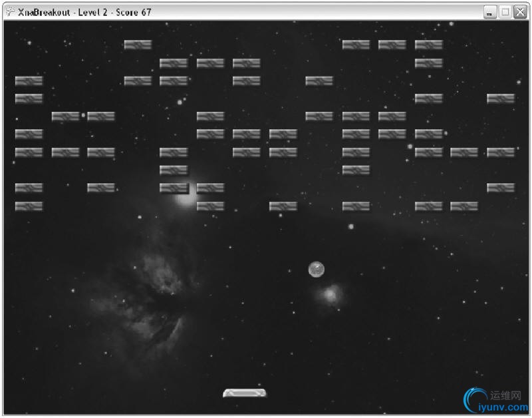Click the title text 'XnaBreakout - Level 2 - Score 67'
Image resolution: width=532 pixels, height=418 pixels.
click(84, 12)
